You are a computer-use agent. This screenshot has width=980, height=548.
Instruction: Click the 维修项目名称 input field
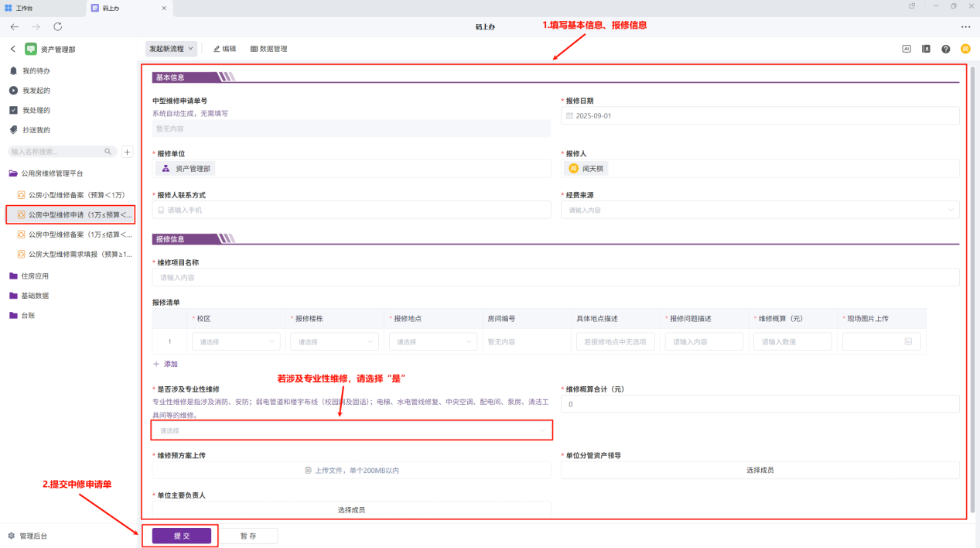555,277
